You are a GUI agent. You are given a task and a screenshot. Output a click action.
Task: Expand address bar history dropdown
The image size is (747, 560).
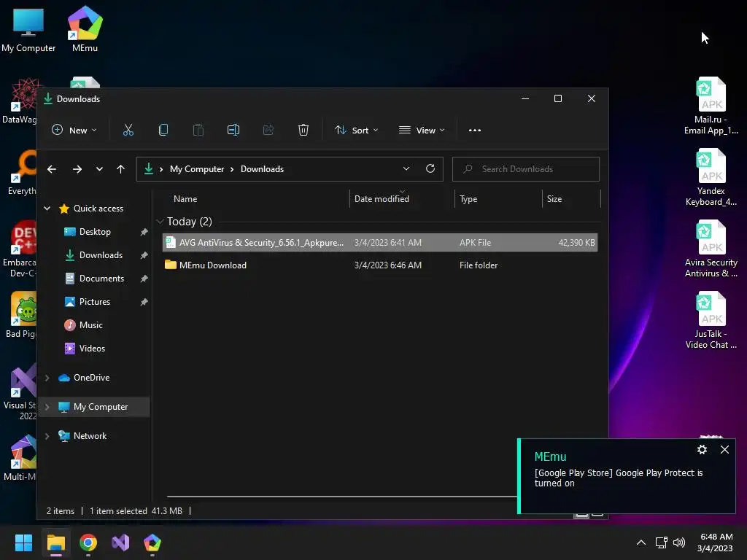pos(406,168)
